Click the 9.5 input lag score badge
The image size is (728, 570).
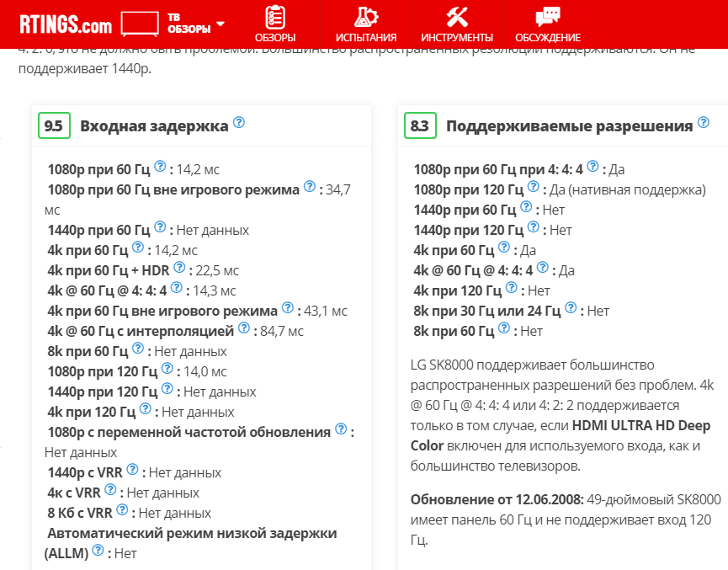[54, 126]
